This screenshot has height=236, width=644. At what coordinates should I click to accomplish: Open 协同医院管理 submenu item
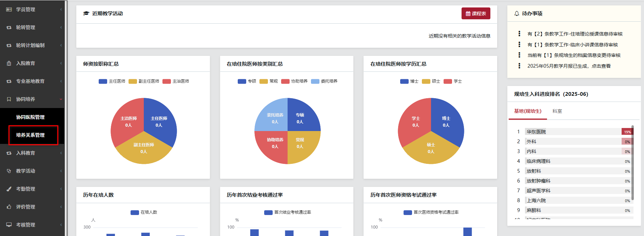[32, 117]
